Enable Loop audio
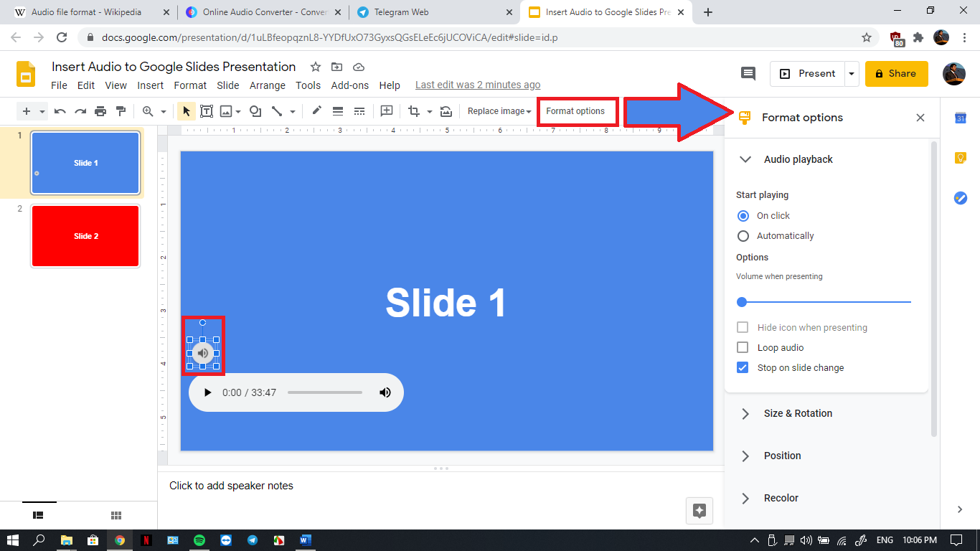Image resolution: width=980 pixels, height=551 pixels. pyautogui.click(x=743, y=347)
